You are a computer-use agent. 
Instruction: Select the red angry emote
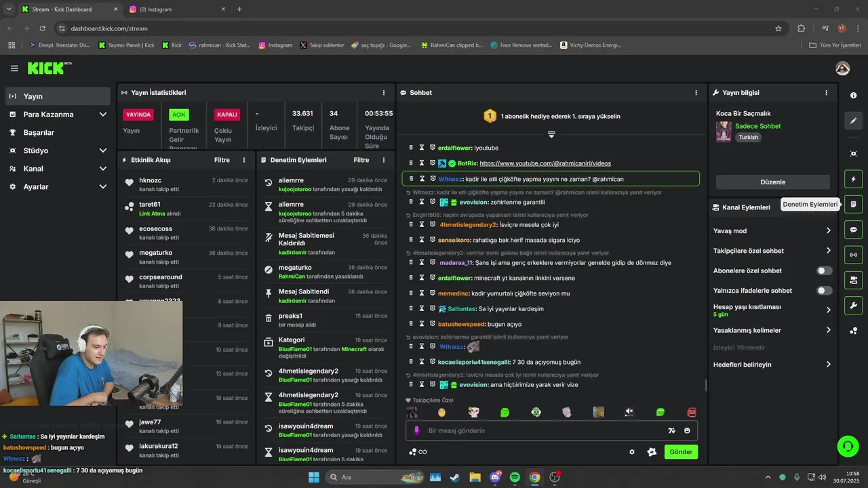692,412
